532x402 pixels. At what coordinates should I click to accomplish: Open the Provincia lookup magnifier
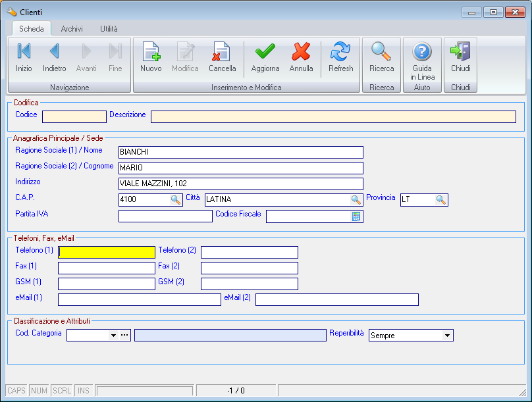coord(440,199)
